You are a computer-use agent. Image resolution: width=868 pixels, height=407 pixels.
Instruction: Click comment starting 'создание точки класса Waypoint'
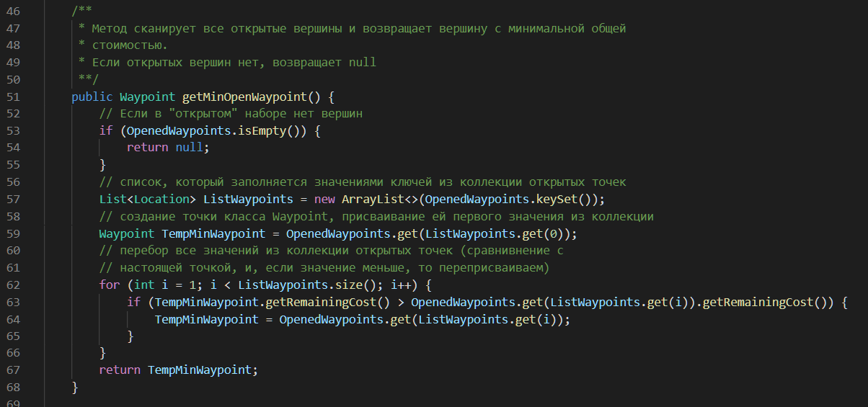point(377,216)
